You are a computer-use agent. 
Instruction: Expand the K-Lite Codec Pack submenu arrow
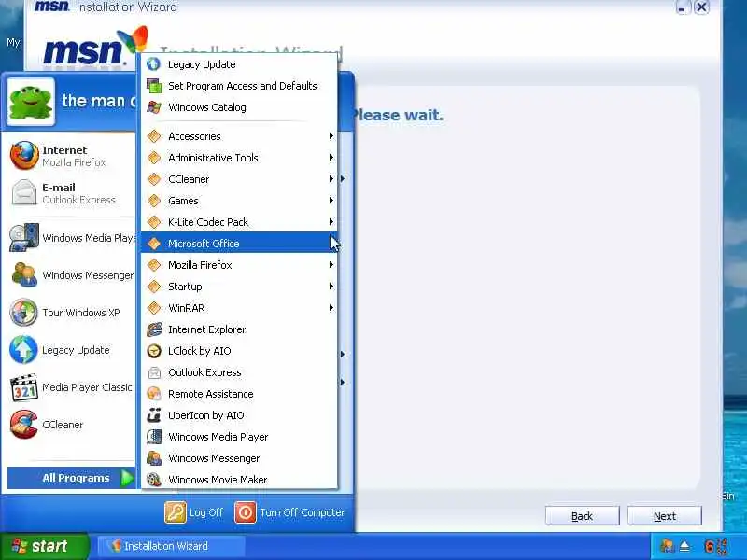331,222
